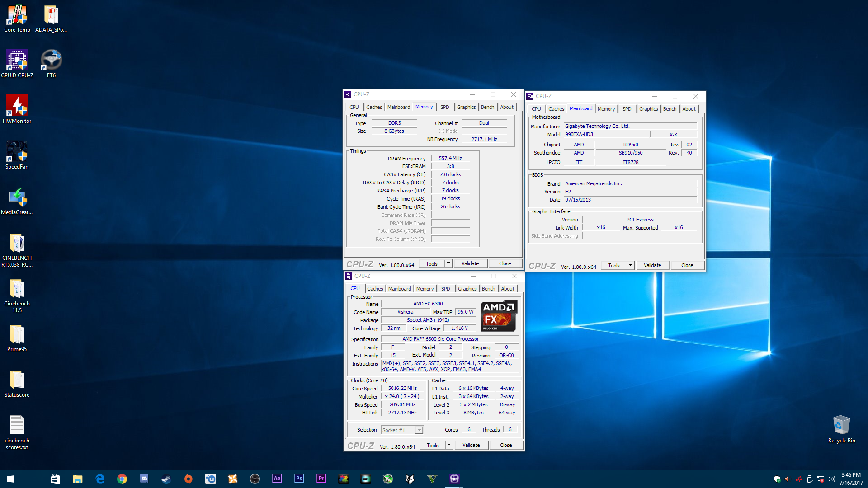Launch Google Chrome from the taskbar

pyautogui.click(x=122, y=479)
